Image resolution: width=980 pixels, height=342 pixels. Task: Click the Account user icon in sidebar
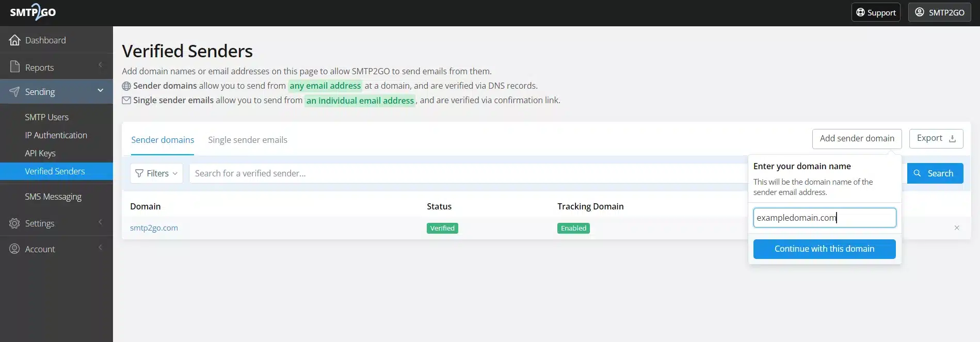14,249
